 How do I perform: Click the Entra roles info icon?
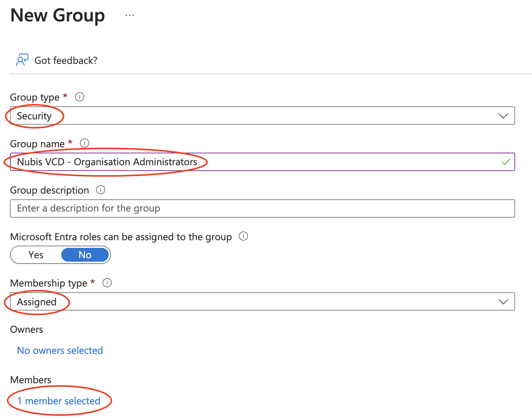tap(243, 236)
